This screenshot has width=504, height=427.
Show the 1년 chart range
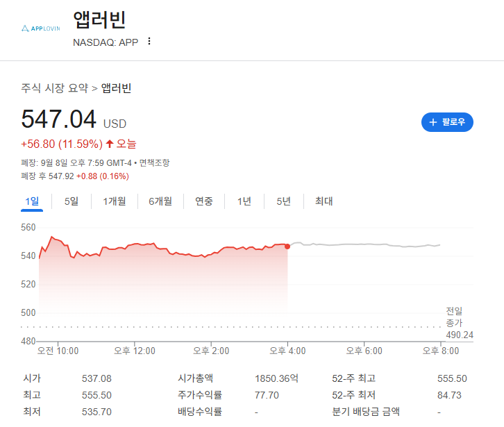pyautogui.click(x=244, y=201)
